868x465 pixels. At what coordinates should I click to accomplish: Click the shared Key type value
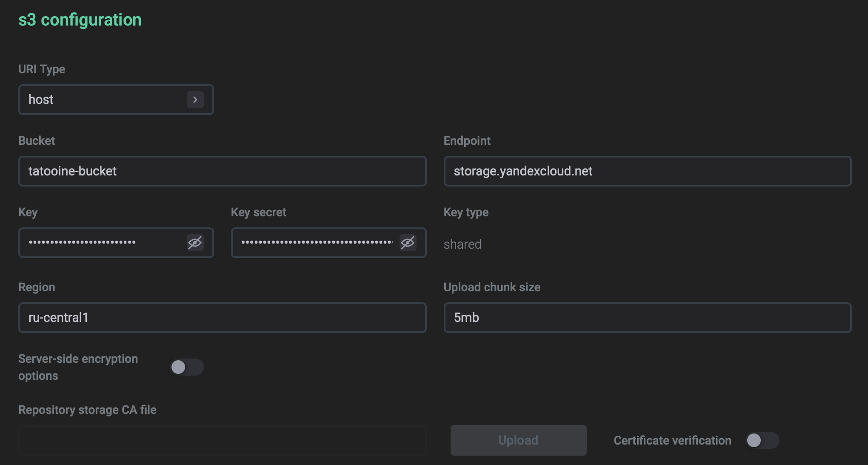[463, 244]
